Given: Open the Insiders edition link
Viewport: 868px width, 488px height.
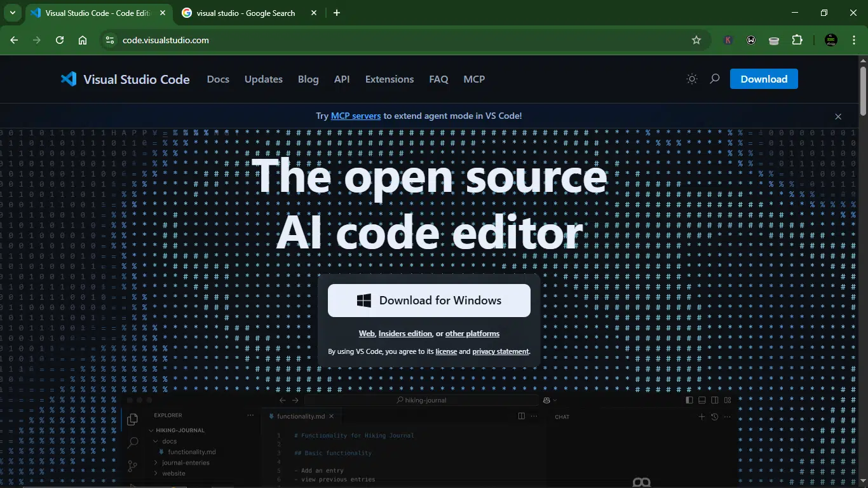Looking at the screenshot, I should point(405,334).
